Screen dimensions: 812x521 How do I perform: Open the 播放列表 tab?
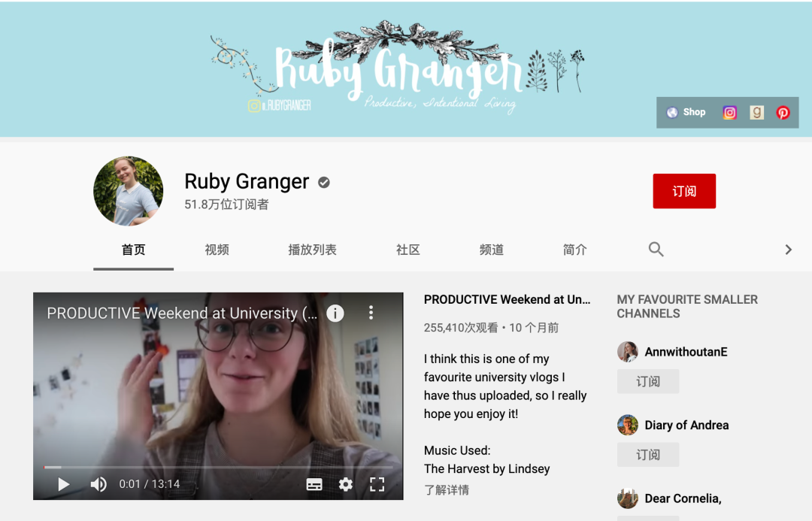[x=312, y=250]
